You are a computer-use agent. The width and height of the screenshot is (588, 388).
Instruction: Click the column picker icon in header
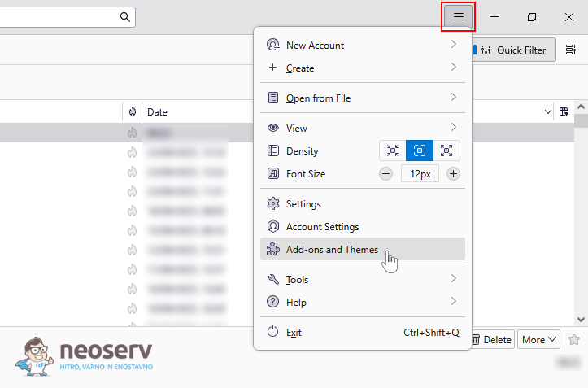pos(564,111)
